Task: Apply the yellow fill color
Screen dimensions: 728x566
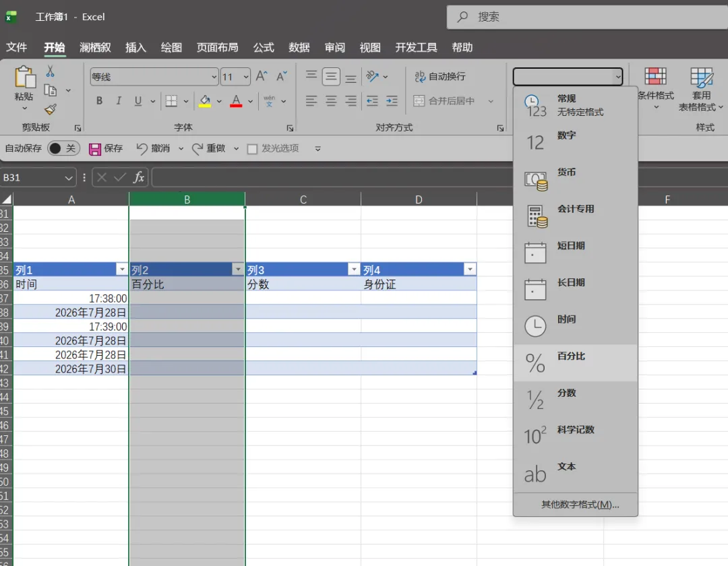Action: pyautogui.click(x=205, y=101)
